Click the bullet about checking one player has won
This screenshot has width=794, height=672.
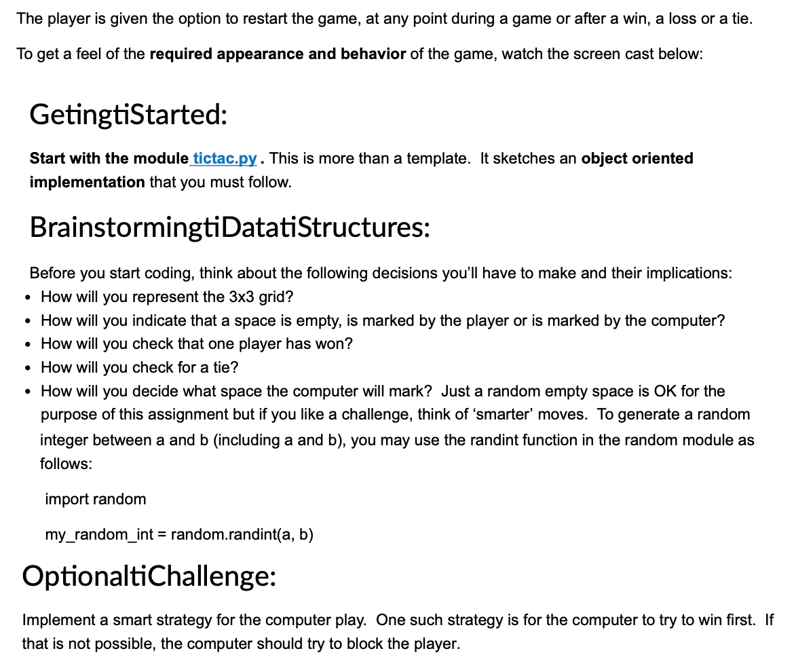point(197,344)
